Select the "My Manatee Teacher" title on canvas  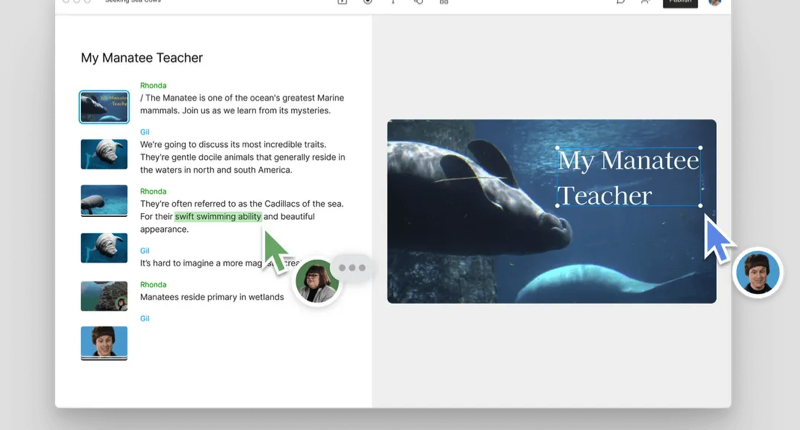point(629,177)
